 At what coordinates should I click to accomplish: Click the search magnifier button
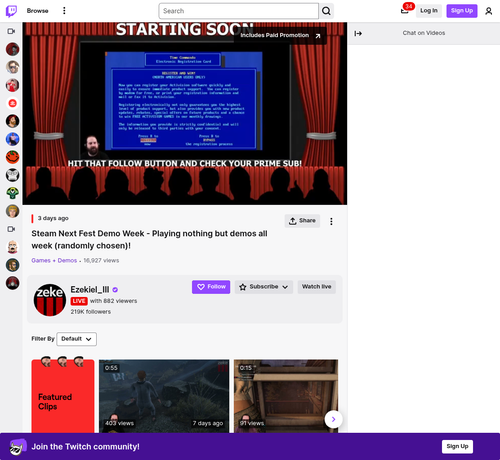pos(326,11)
